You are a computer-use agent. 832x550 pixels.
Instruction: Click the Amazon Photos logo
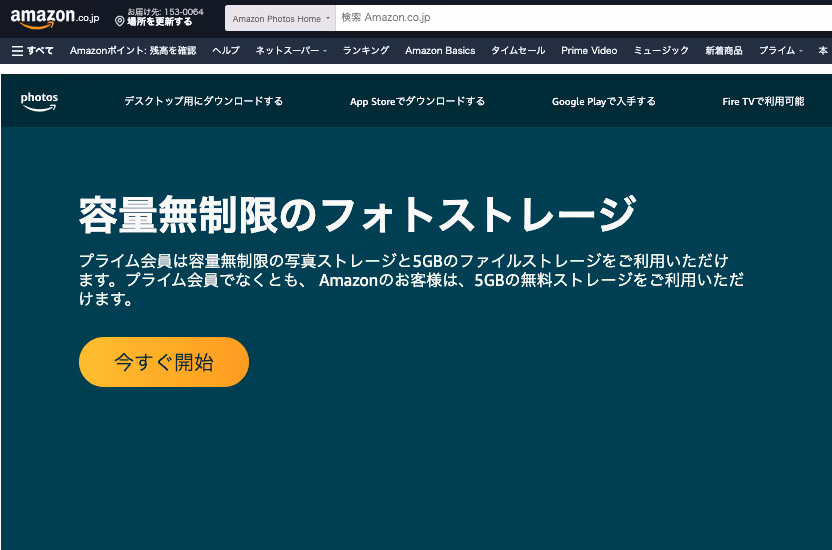tap(39, 101)
